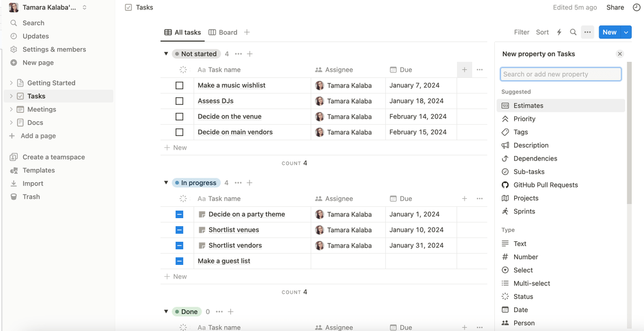Select the GitHub Pull Requests property
644x331 pixels.
[x=545, y=185]
